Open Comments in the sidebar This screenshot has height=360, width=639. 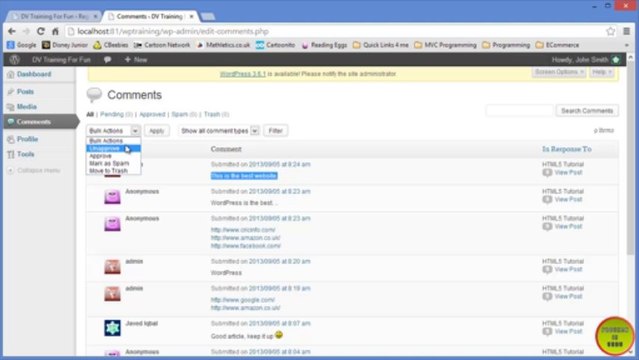coord(40,121)
